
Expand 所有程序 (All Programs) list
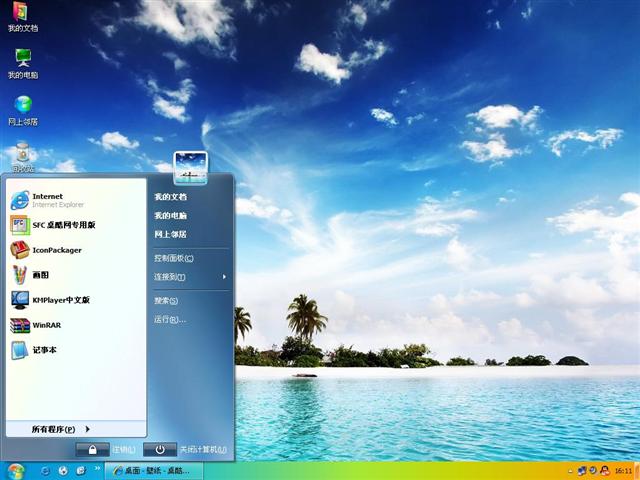point(60,429)
